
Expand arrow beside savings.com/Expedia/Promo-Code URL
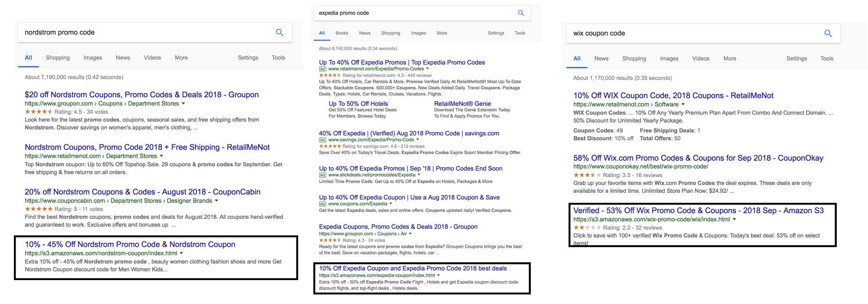tap(418, 140)
